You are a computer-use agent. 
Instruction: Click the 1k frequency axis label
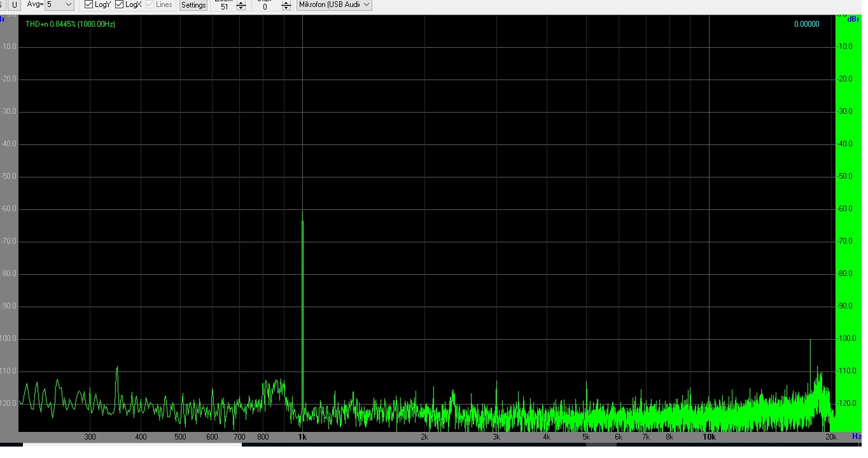click(302, 437)
